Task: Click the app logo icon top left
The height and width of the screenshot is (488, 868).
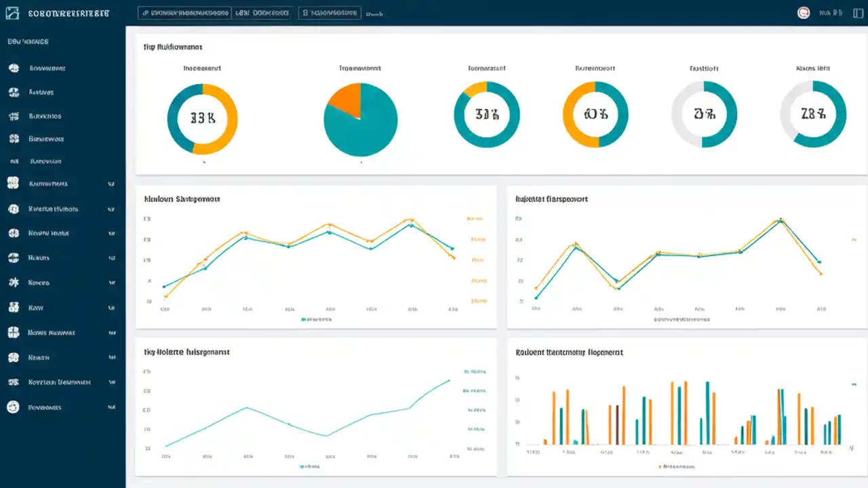Action: click(12, 12)
